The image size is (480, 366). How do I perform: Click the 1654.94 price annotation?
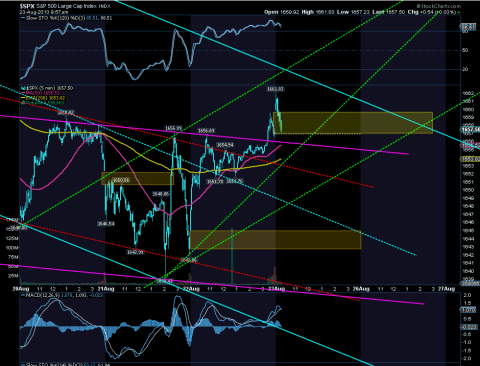click(x=225, y=145)
